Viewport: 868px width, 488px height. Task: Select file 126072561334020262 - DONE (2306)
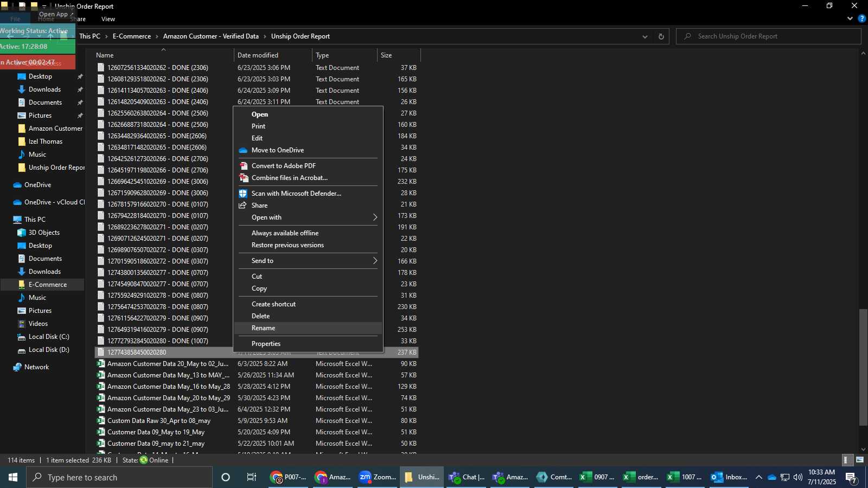(157, 68)
